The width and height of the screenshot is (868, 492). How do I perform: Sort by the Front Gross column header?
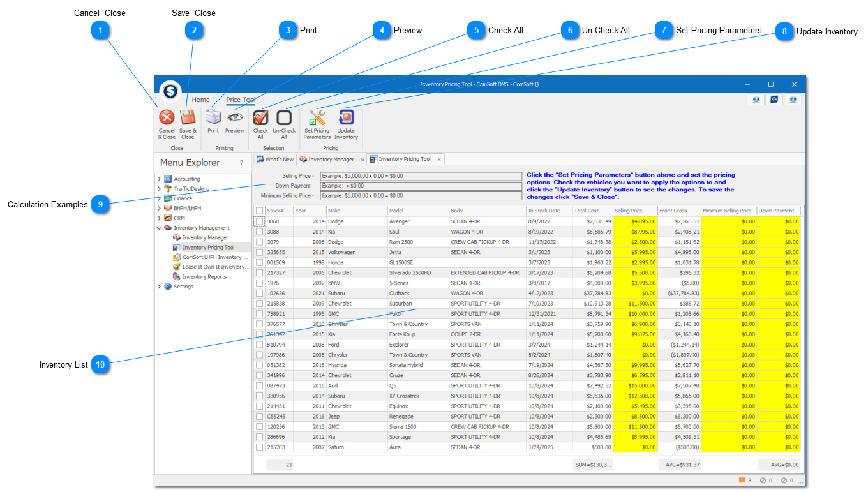pos(678,211)
